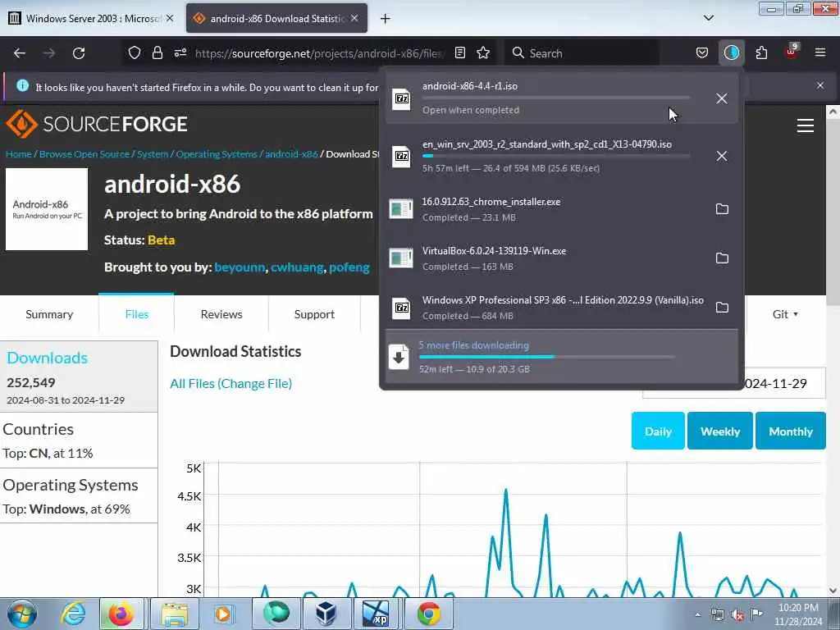
Task: Open the Extensions puzzle icon
Action: 761,52
